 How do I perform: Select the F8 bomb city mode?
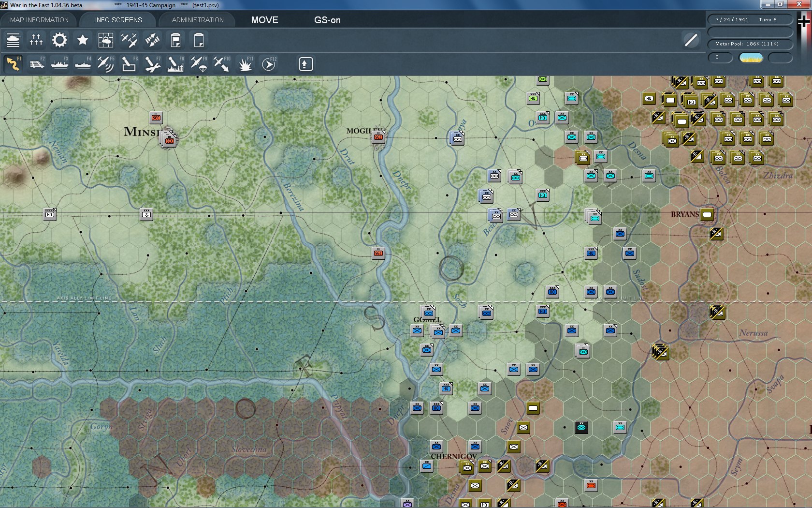point(175,64)
